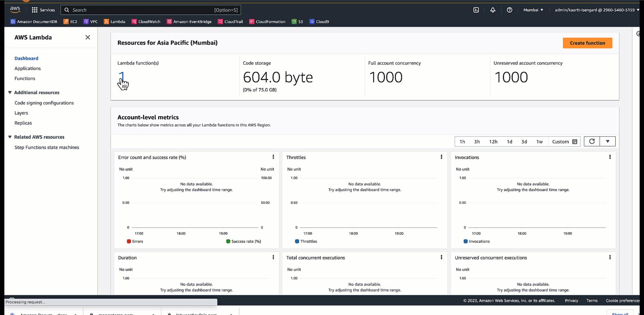Screen dimensions: 644x315
Task: Select the 3h time range
Action: pos(477,142)
